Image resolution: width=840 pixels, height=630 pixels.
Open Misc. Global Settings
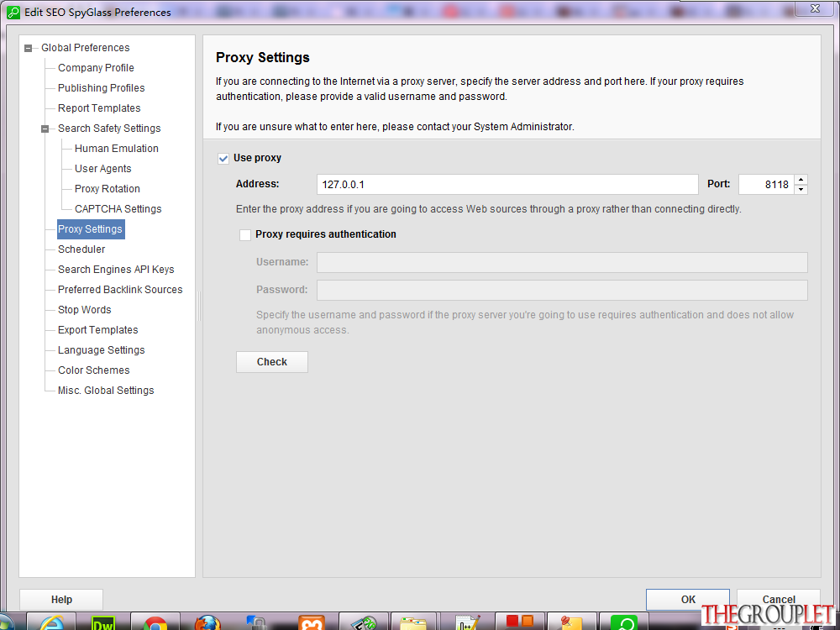(x=106, y=391)
